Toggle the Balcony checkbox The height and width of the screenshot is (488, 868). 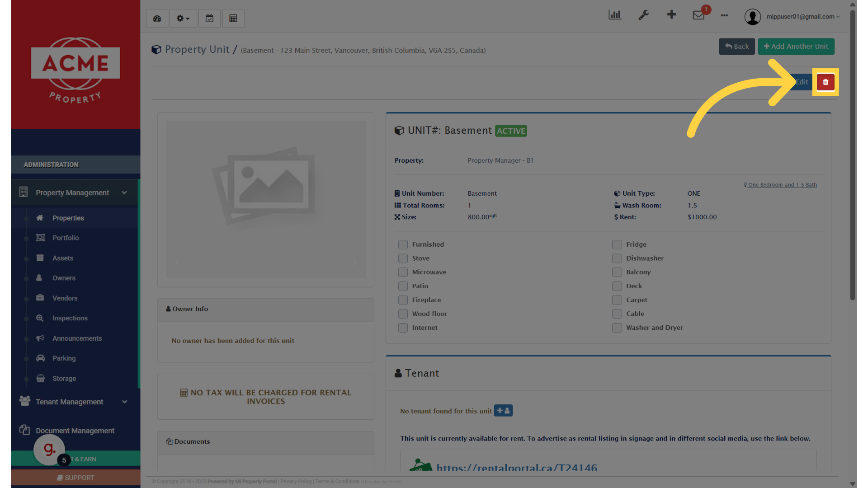[x=617, y=272]
